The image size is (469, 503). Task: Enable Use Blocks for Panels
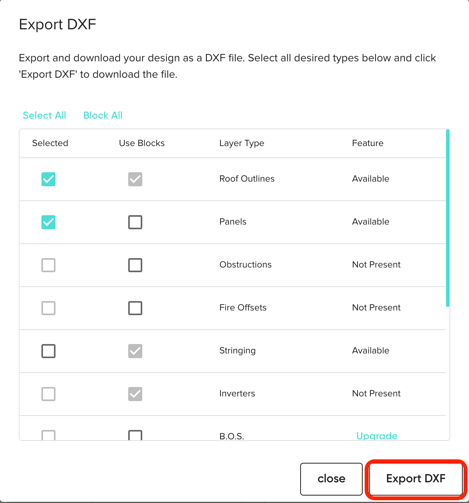135,222
